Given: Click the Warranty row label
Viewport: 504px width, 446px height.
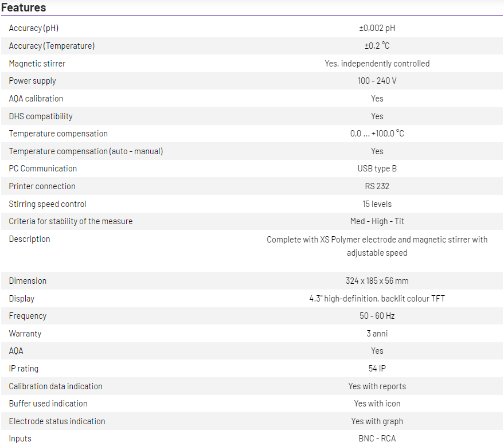Looking at the screenshot, I should [x=25, y=334].
